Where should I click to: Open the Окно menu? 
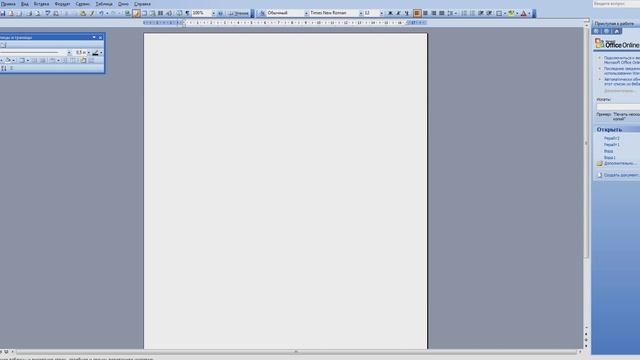click(123, 4)
